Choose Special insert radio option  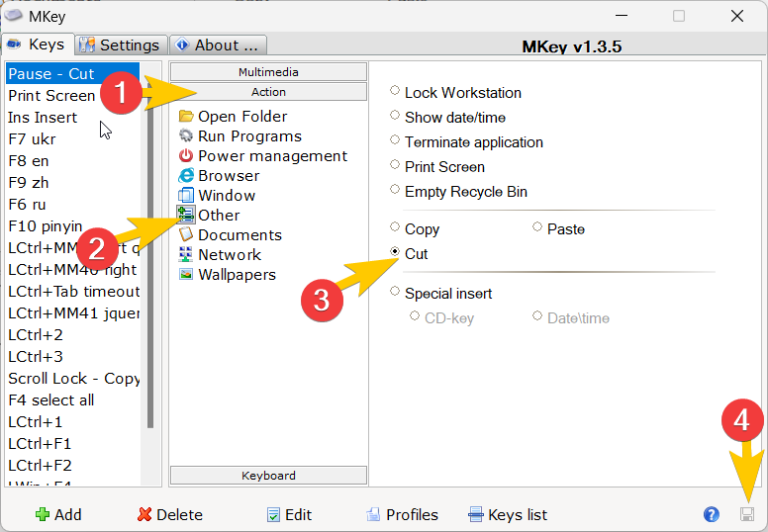[x=395, y=291]
